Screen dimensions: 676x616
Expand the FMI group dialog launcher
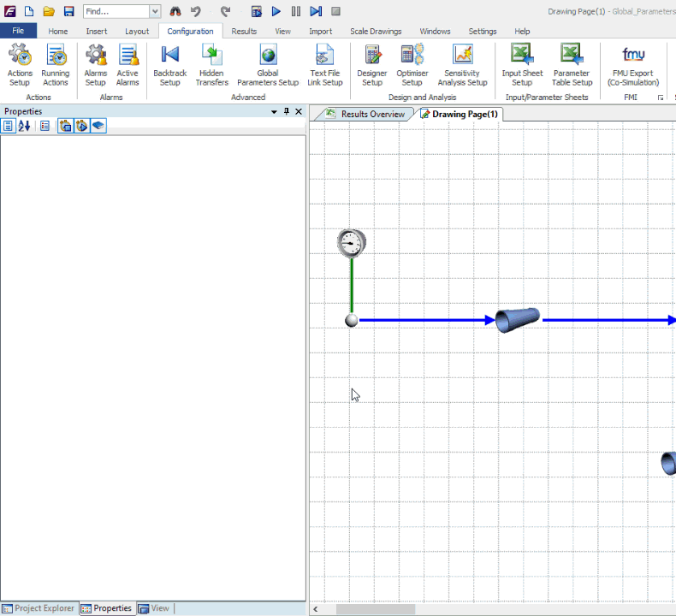(x=661, y=98)
